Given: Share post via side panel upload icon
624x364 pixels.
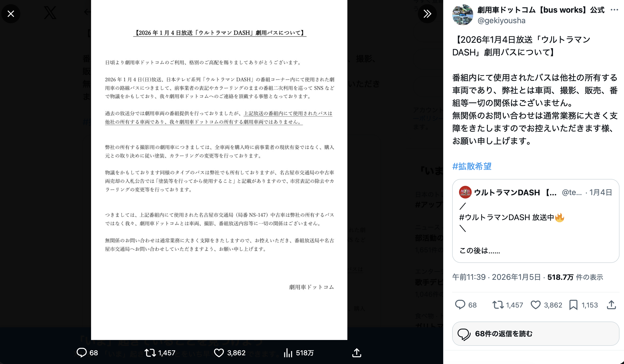Looking at the screenshot, I should point(611,305).
